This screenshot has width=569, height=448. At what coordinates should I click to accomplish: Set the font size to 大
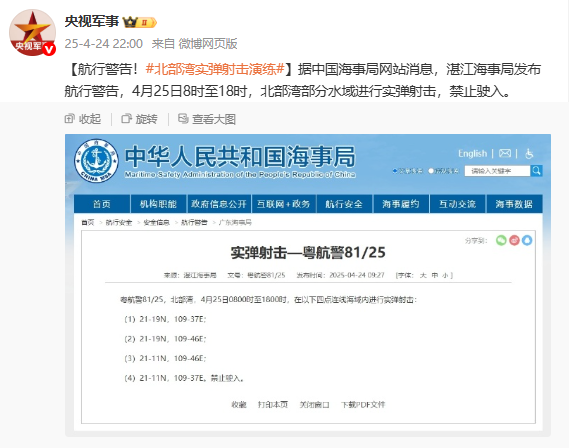(423, 275)
